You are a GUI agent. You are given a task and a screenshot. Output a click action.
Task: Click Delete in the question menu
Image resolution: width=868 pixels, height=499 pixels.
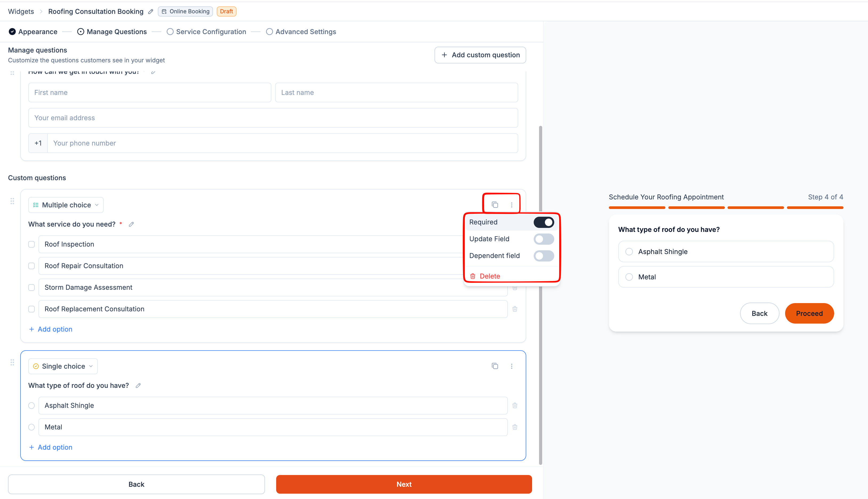489,276
